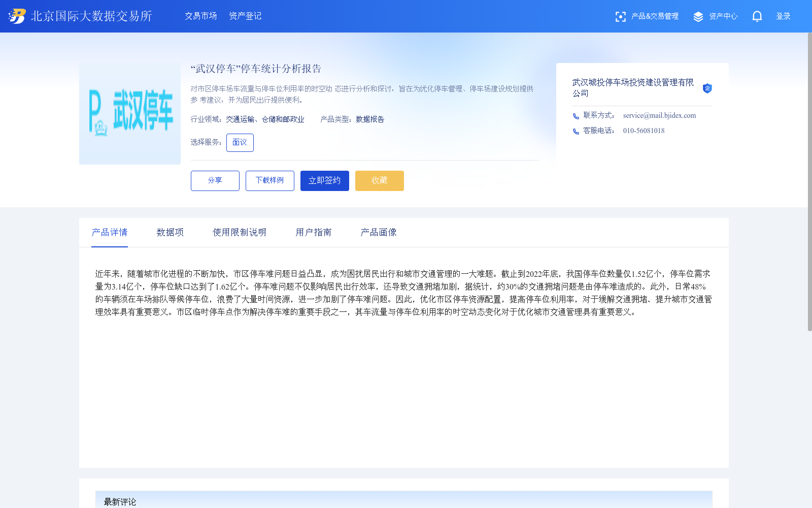
Task: Click the email service@mail.bjidex.com
Action: click(x=660, y=116)
